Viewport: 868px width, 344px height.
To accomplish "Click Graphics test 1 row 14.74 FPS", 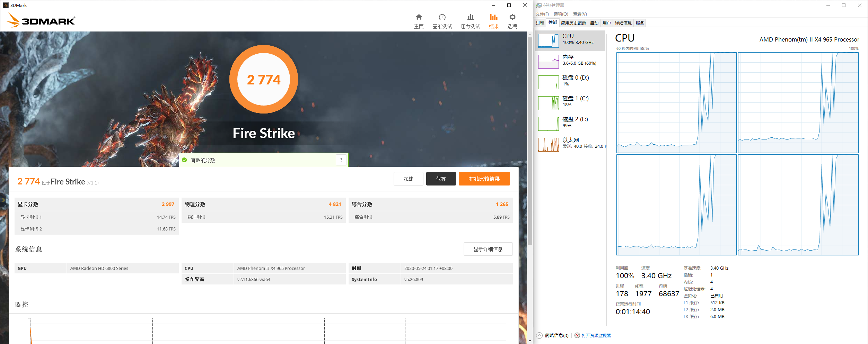I will click(x=97, y=217).
